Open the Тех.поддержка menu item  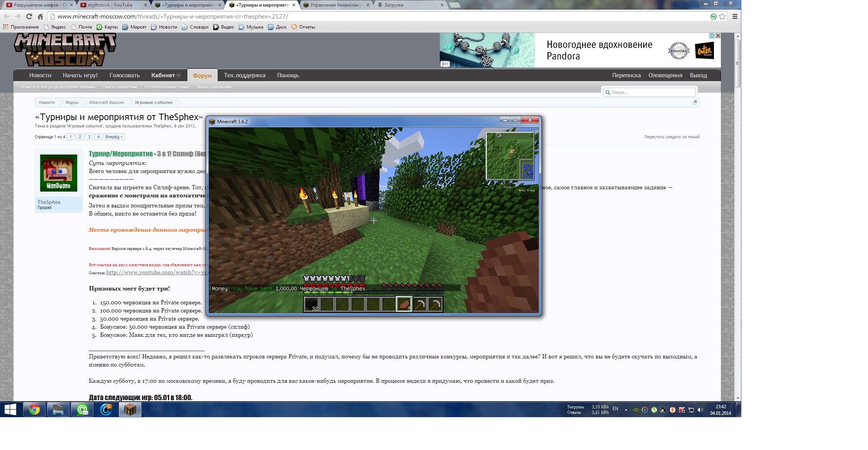244,75
